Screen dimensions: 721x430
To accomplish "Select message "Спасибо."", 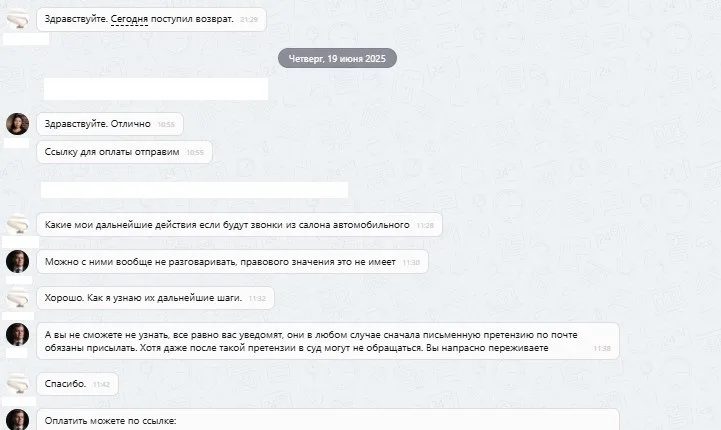I will pyautogui.click(x=78, y=384).
